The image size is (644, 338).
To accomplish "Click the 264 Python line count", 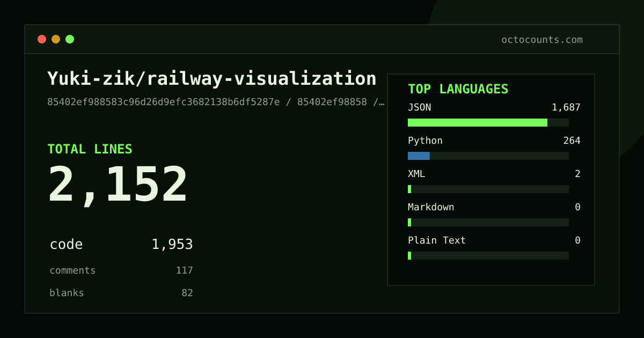I will (572, 141).
